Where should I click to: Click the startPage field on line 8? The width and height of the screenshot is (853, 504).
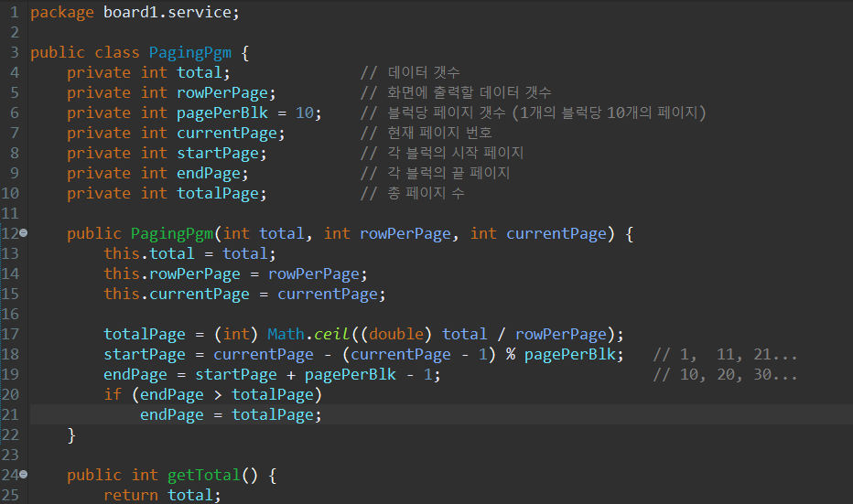pyautogui.click(x=218, y=154)
